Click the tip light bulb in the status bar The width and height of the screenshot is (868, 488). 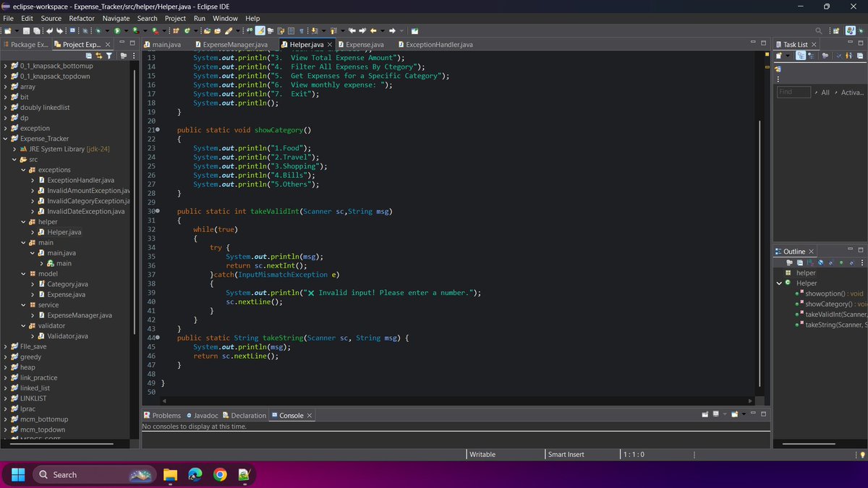coord(862,454)
